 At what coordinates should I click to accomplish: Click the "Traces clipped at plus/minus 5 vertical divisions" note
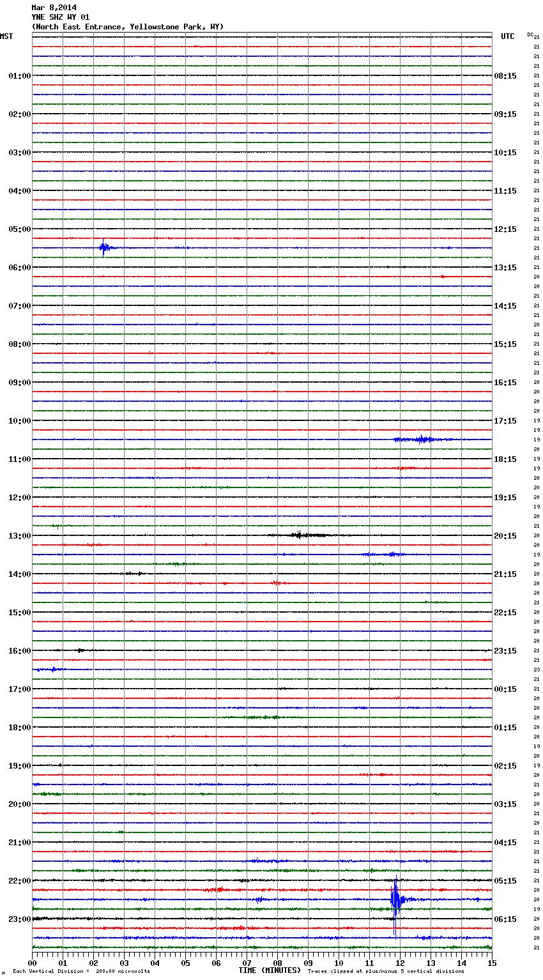click(386, 971)
